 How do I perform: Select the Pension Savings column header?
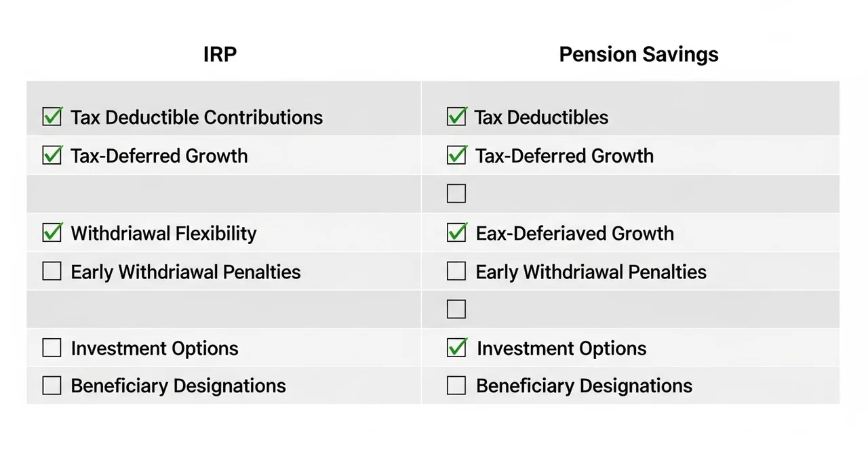click(638, 55)
